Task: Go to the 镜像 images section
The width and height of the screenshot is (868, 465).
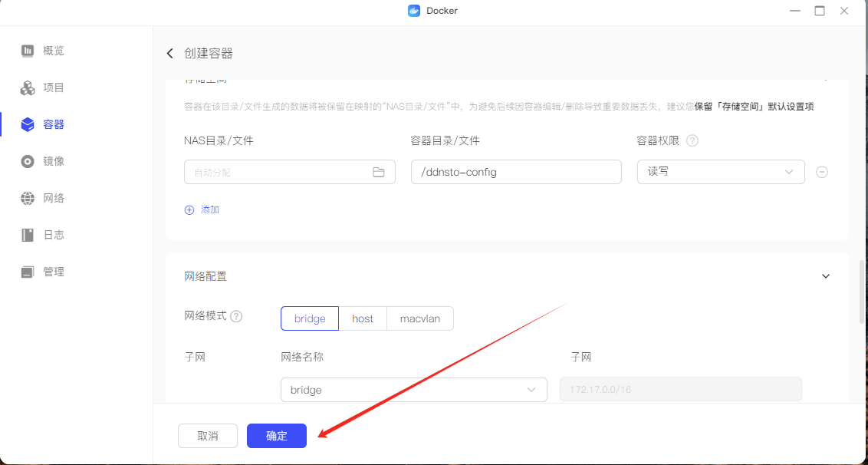Action: [x=53, y=161]
